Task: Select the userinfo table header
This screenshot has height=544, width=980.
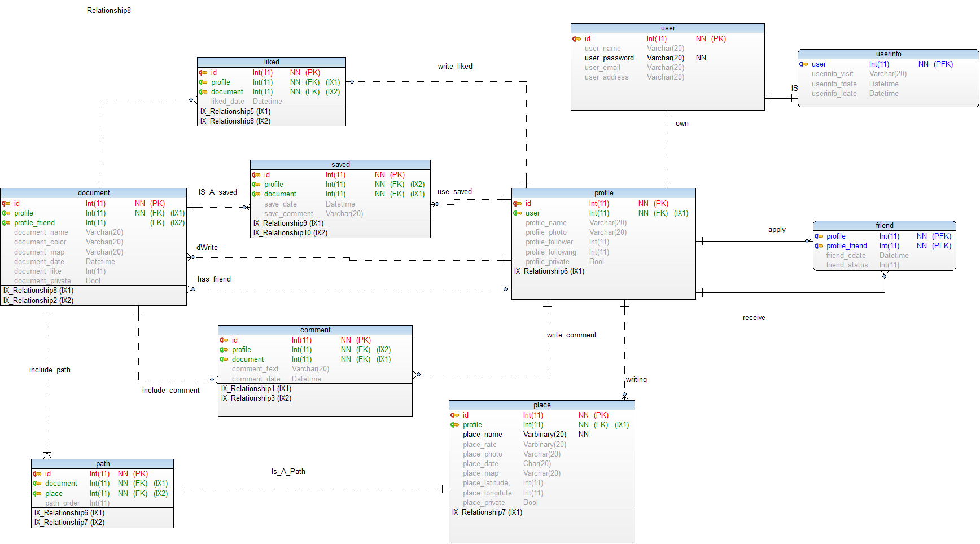Action: 889,54
